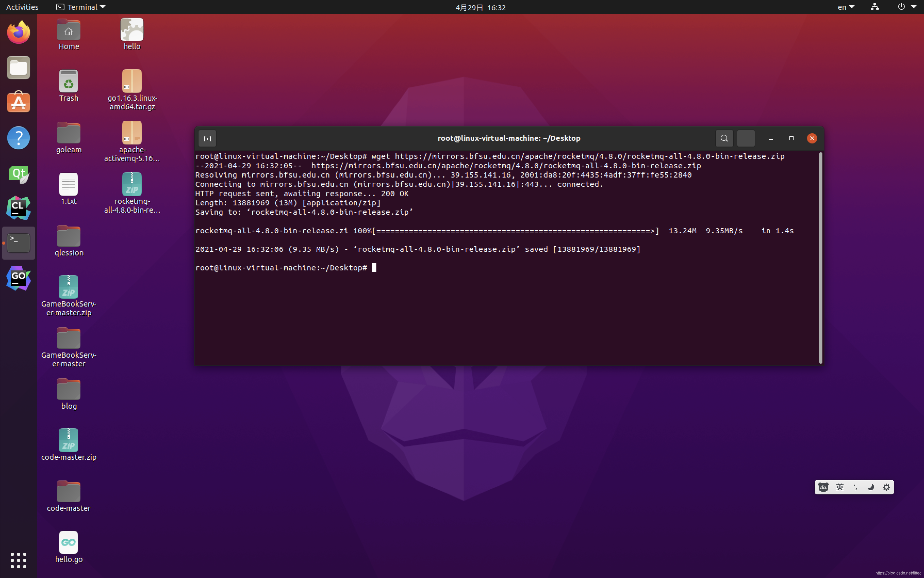Screen dimensions: 924x578
Task: Open a new terminal tab
Action: (x=207, y=138)
